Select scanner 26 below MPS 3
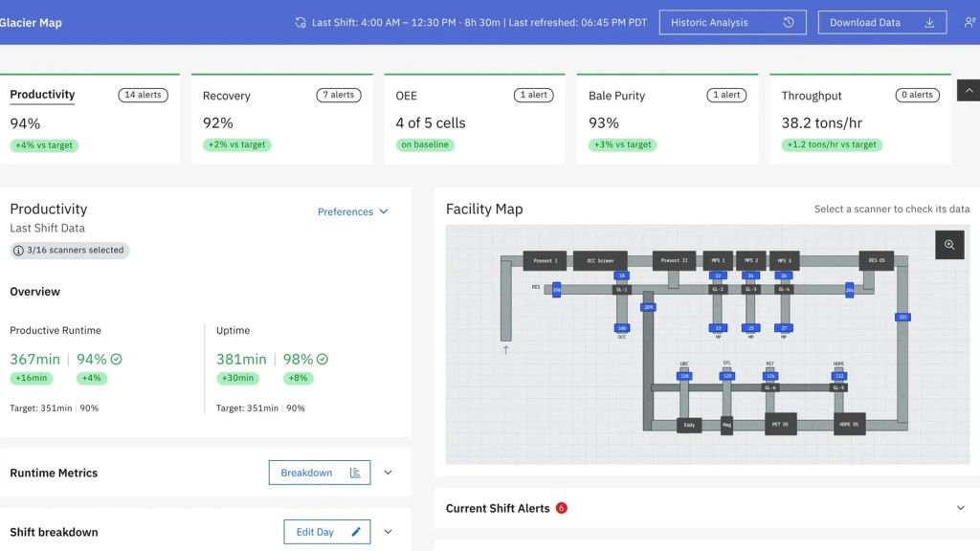 click(784, 275)
